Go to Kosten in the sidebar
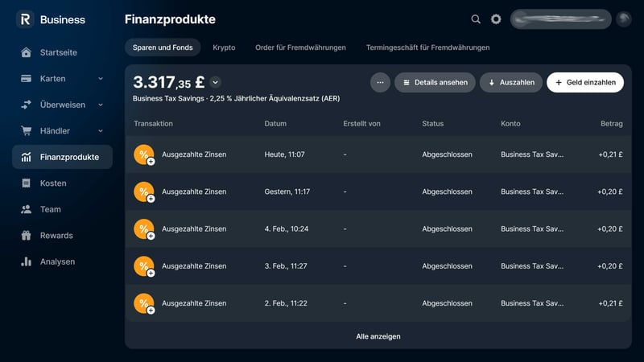This screenshot has width=644, height=362. point(53,183)
